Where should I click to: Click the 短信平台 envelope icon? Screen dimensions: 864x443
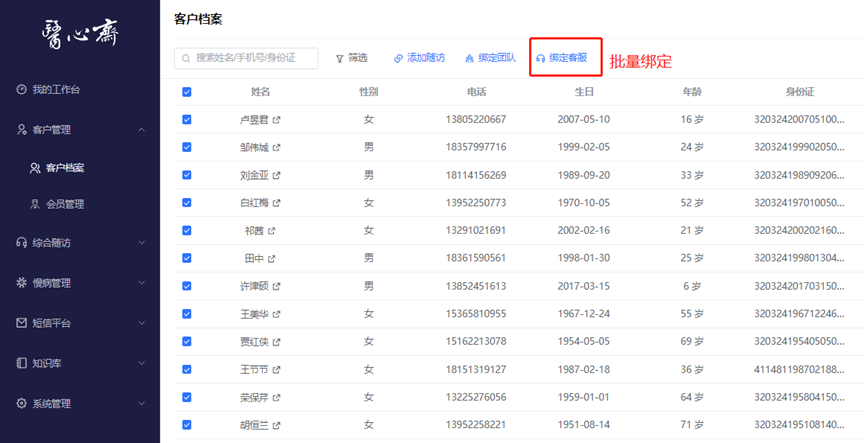tap(21, 323)
